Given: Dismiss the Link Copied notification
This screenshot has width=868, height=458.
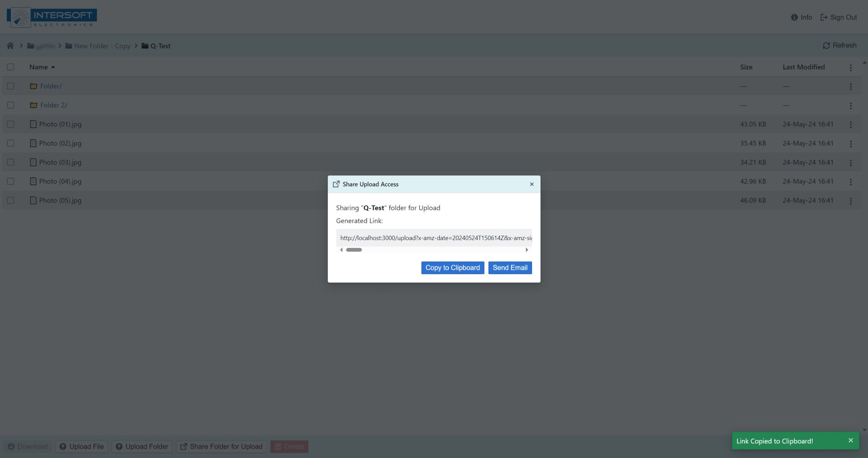Looking at the screenshot, I should point(851,441).
